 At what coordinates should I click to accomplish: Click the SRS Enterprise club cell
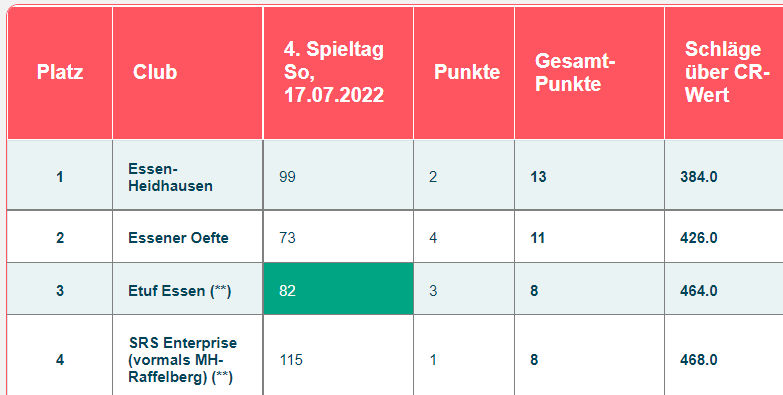(188, 356)
